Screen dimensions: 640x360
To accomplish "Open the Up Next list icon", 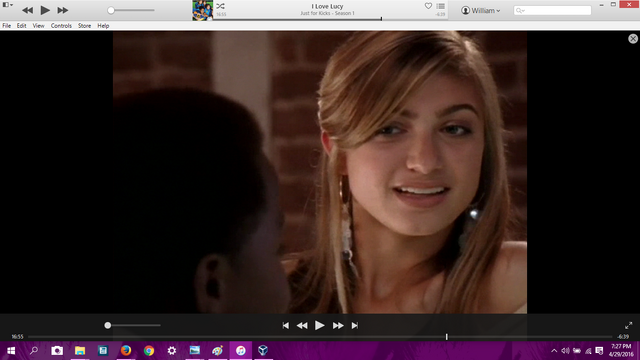I will coord(441,6).
